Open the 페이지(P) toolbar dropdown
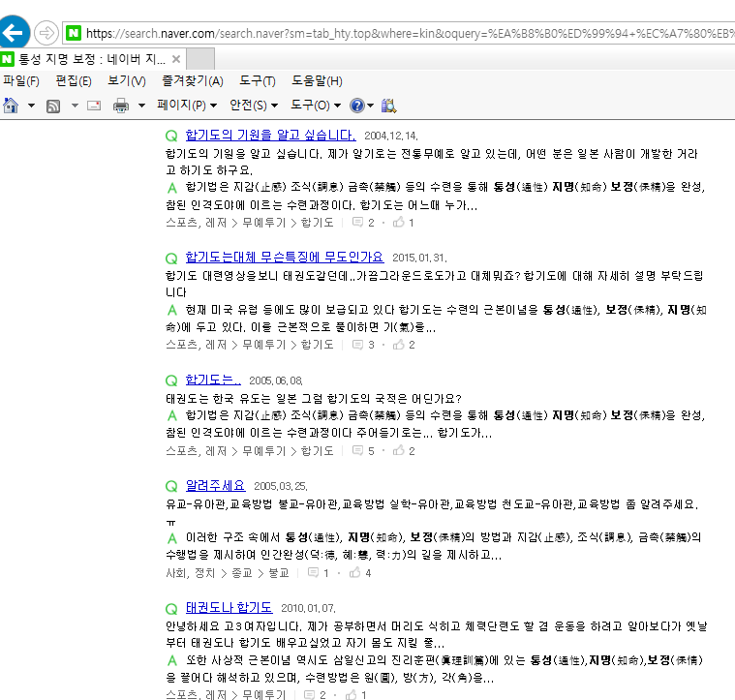735x700 pixels. (x=187, y=105)
